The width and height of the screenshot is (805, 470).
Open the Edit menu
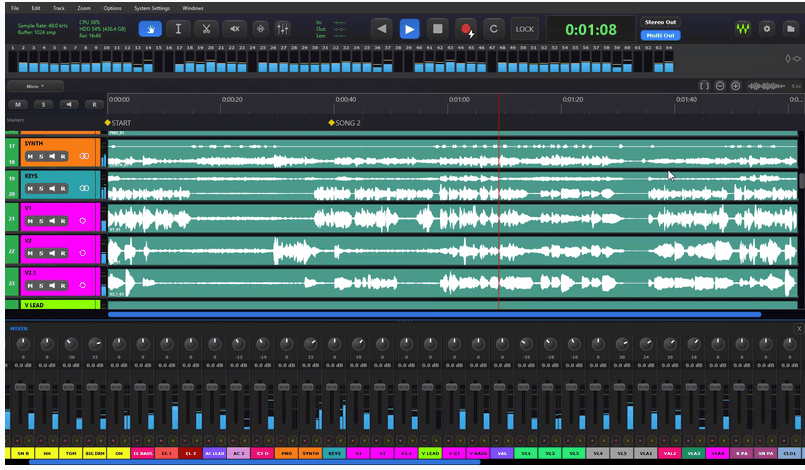[x=35, y=8]
